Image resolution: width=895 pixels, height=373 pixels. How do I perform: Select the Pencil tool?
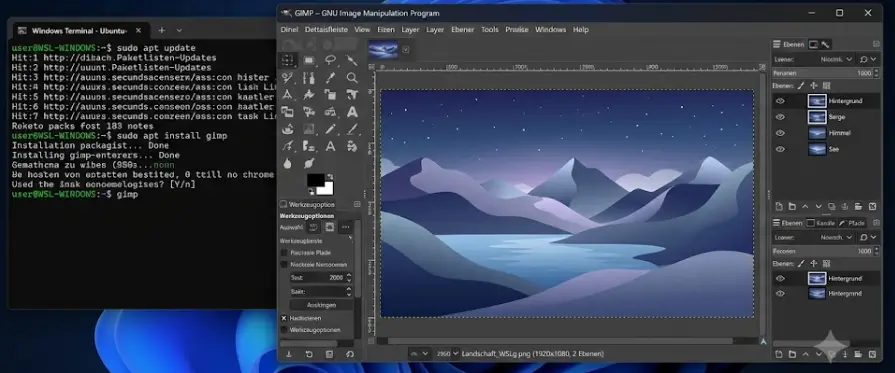point(330,130)
